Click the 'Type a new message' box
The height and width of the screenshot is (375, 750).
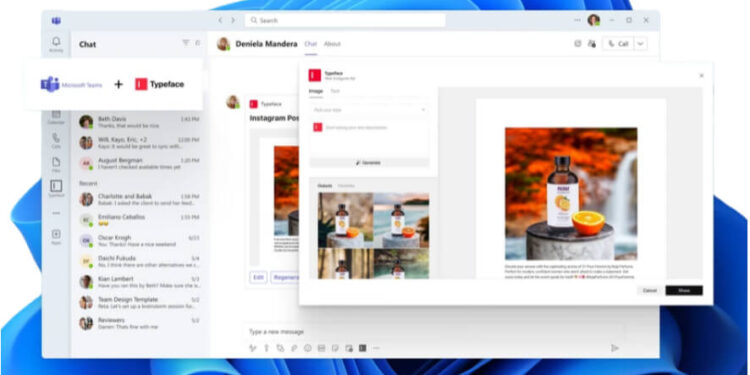point(433,331)
